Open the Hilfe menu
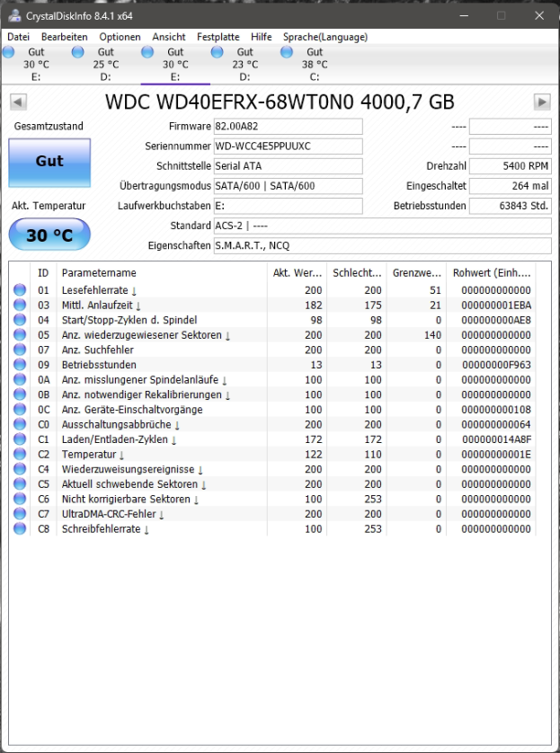This screenshot has width=560, height=753. [262, 37]
